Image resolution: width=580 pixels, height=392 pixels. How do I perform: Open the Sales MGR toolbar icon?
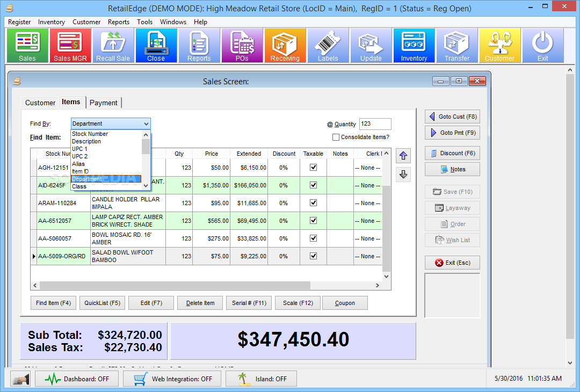pyautogui.click(x=70, y=46)
